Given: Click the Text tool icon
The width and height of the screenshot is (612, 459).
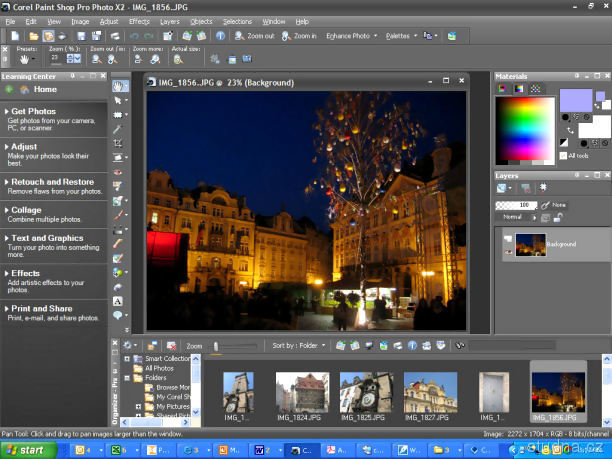Looking at the screenshot, I should [119, 300].
